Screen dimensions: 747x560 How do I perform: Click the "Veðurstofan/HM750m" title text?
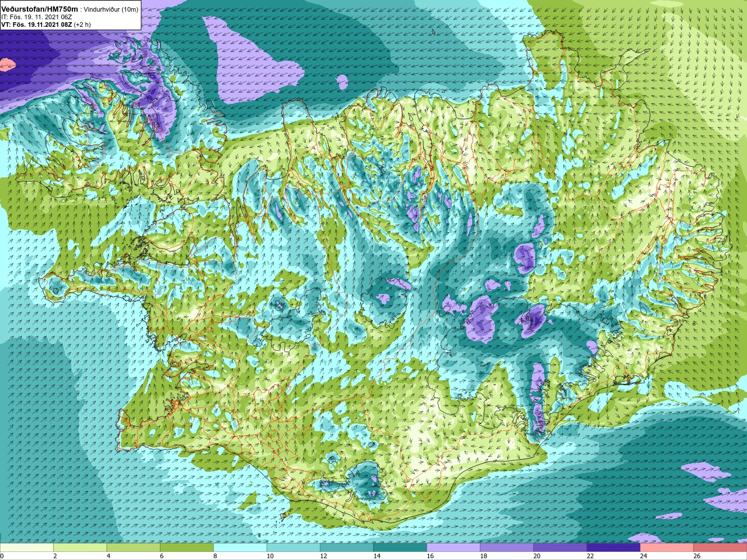pyautogui.click(x=40, y=9)
